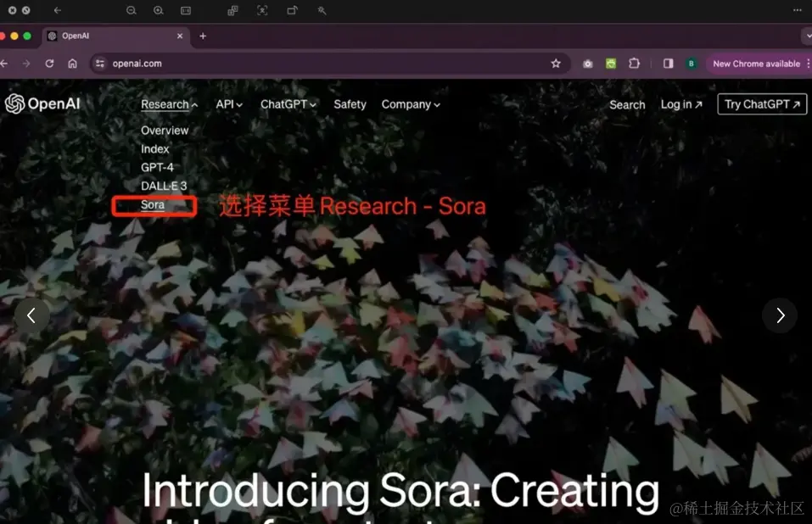The image size is (812, 524).
Task: Go to the next carousel slide
Action: pos(780,315)
